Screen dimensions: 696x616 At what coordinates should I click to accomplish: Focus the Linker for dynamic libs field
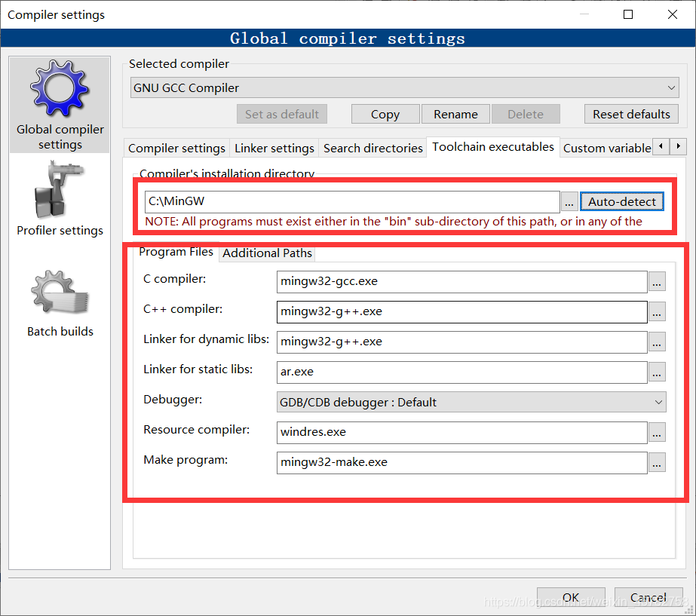pyautogui.click(x=461, y=342)
